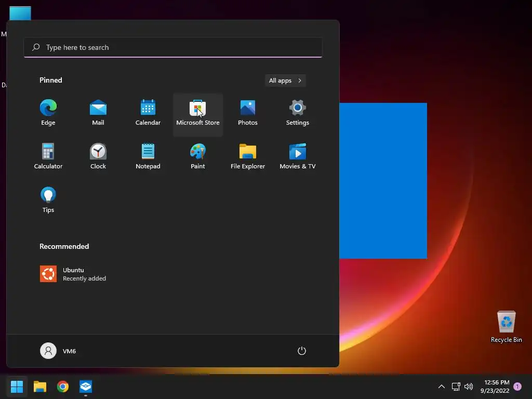Open the Tips app
532x399 pixels.
(x=48, y=200)
